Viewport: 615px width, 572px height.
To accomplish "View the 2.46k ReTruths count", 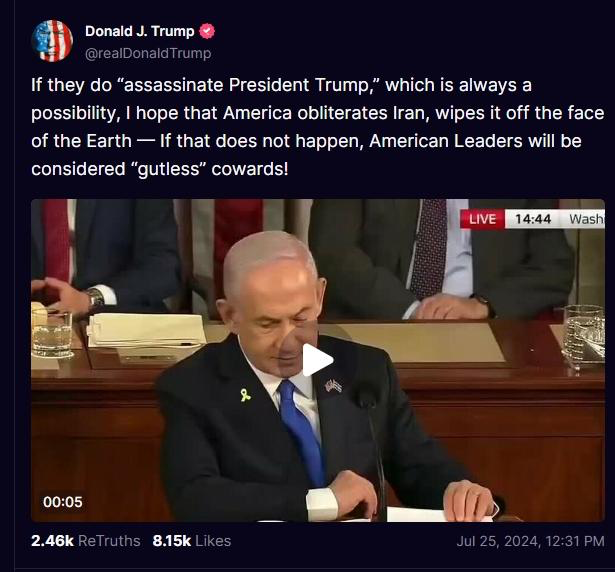I will [x=52, y=541].
